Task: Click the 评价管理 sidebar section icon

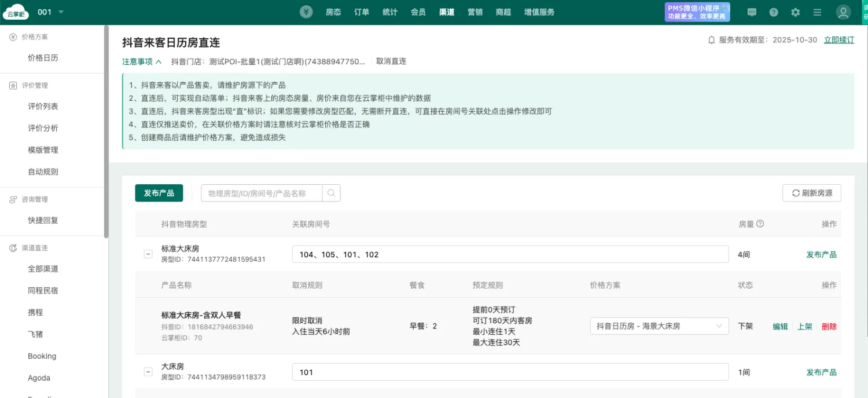Action: [x=13, y=85]
